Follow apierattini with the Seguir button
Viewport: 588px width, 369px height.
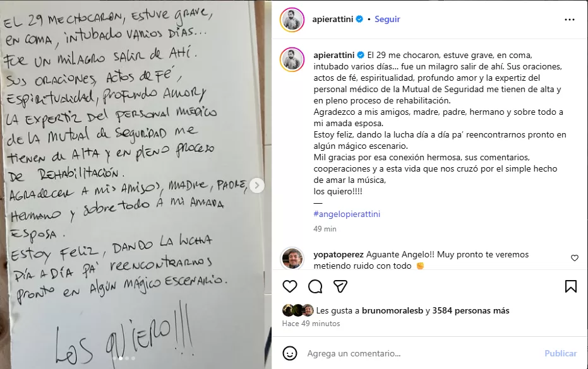click(x=387, y=19)
